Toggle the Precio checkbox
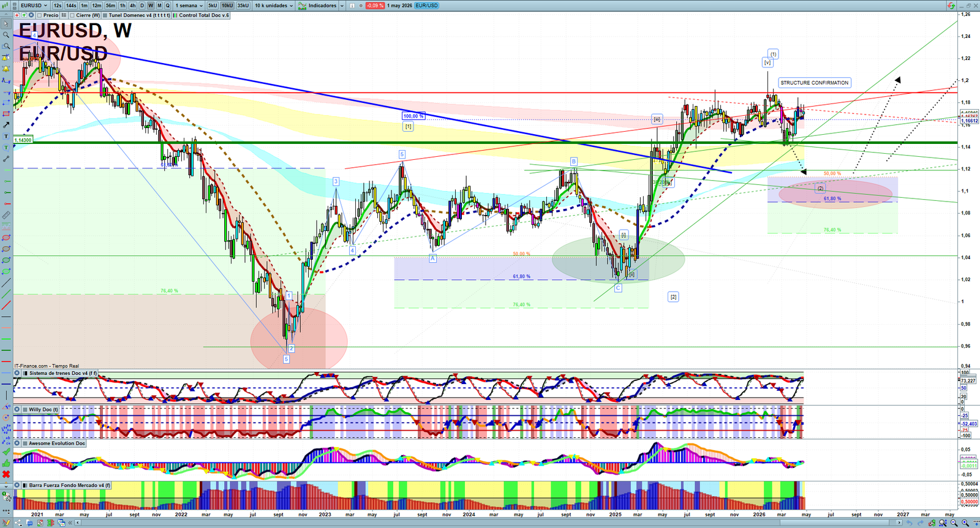The height and width of the screenshot is (528, 980). coord(39,15)
